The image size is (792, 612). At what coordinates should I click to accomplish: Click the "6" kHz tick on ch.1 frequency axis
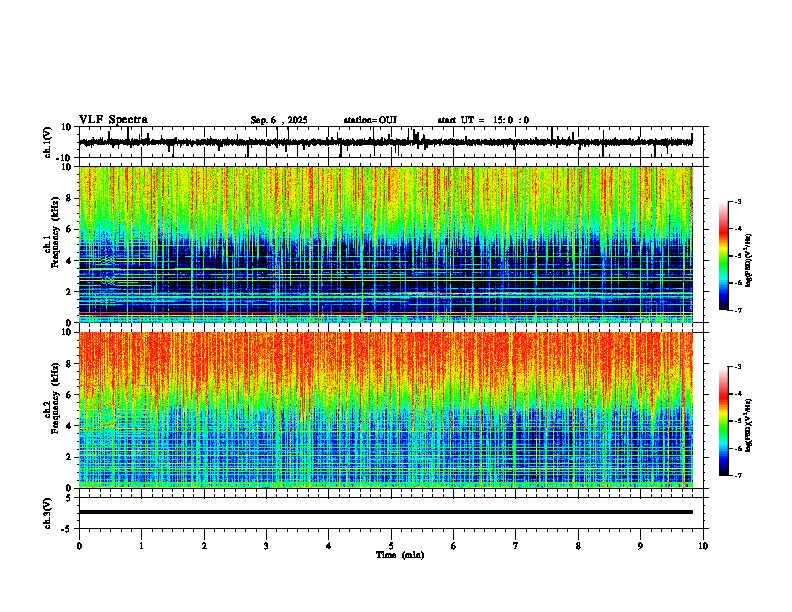[x=69, y=229]
